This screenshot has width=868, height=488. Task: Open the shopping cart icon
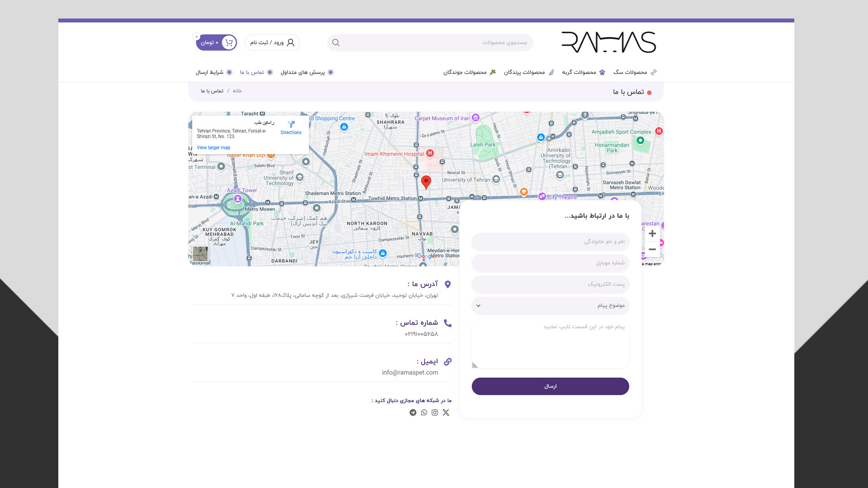(x=229, y=42)
